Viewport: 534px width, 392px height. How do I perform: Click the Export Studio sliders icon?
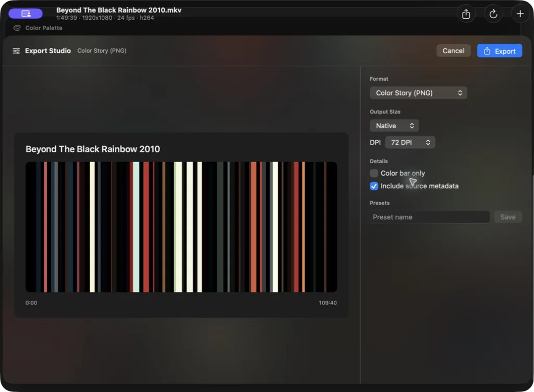coord(16,51)
